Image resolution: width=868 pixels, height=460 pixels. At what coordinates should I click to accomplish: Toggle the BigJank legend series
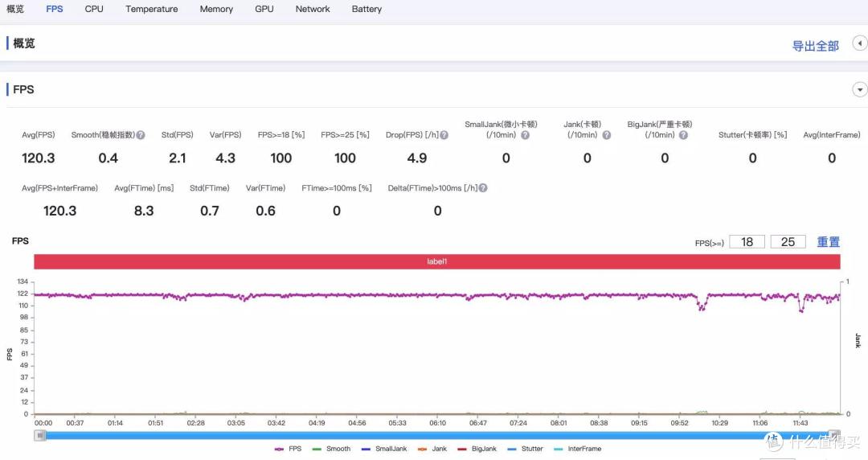coord(477,449)
